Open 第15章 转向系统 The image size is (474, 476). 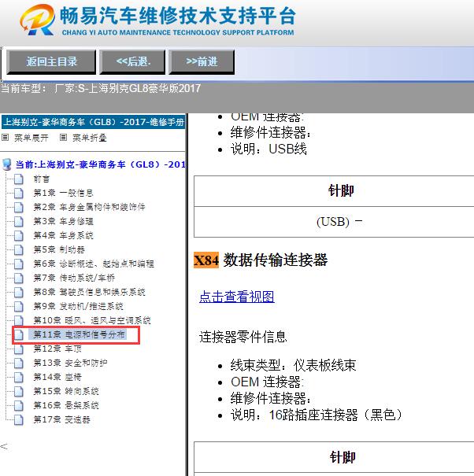66,391
